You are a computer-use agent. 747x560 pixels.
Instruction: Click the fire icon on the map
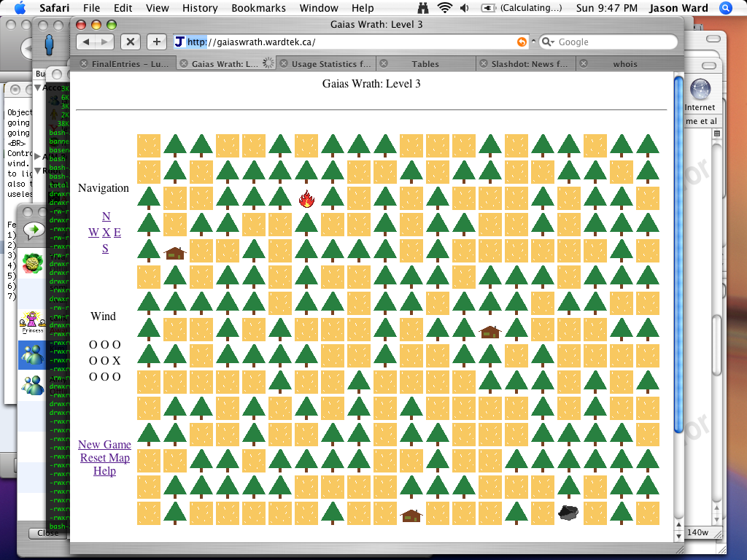coord(306,198)
